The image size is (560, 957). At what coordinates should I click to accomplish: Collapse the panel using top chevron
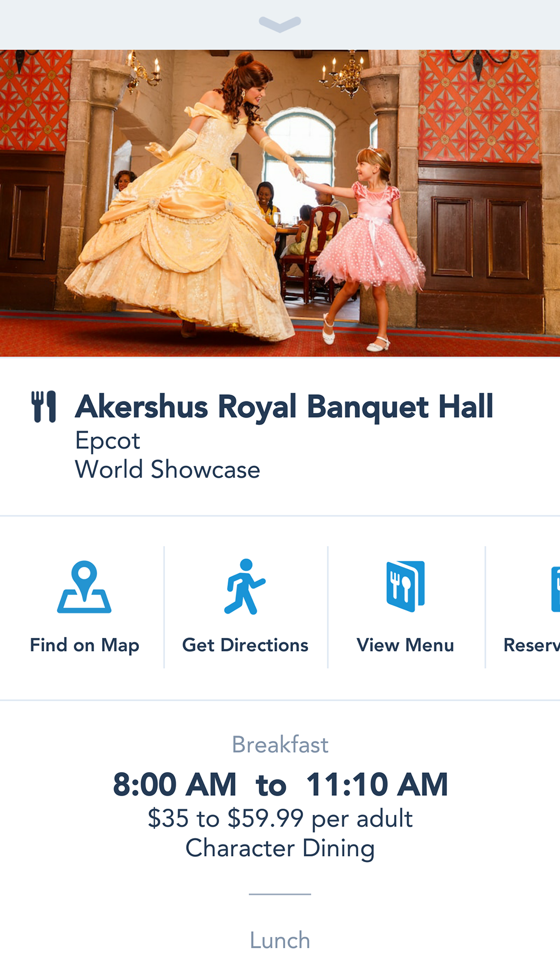pyautogui.click(x=280, y=24)
